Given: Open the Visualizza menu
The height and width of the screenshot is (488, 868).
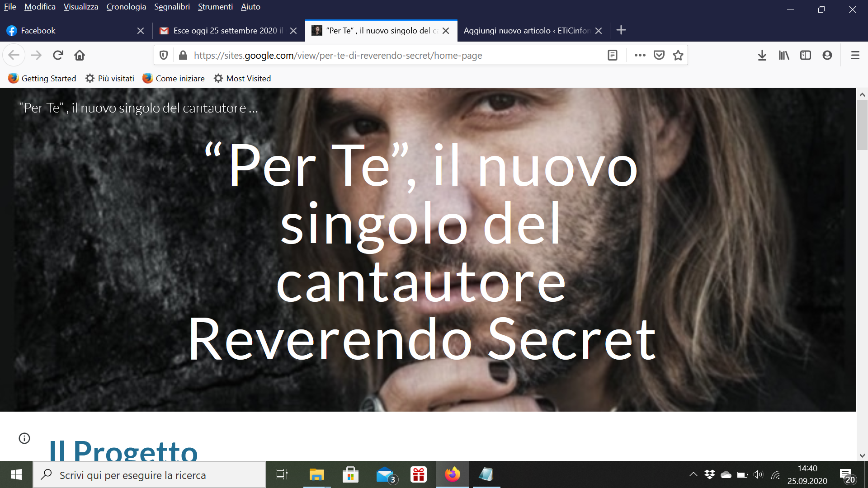Looking at the screenshot, I should [x=81, y=7].
